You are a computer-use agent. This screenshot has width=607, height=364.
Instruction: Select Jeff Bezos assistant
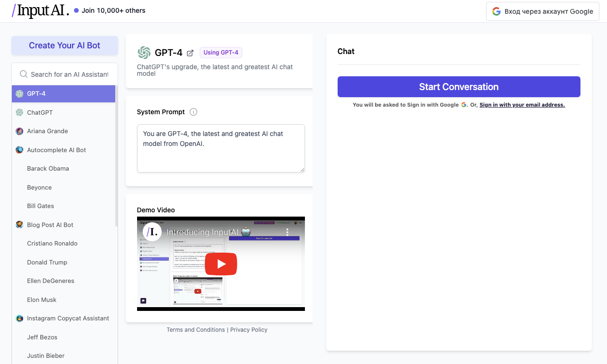tap(64, 337)
